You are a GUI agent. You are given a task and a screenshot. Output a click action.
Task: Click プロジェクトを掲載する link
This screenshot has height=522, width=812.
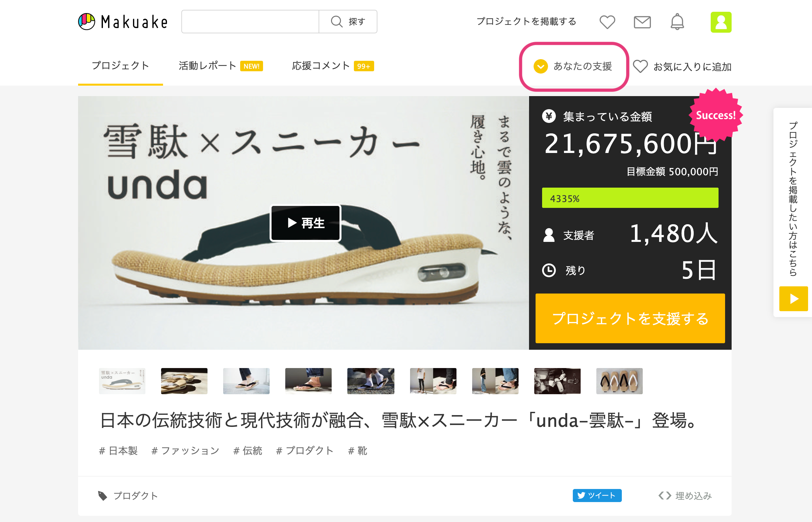tap(526, 22)
